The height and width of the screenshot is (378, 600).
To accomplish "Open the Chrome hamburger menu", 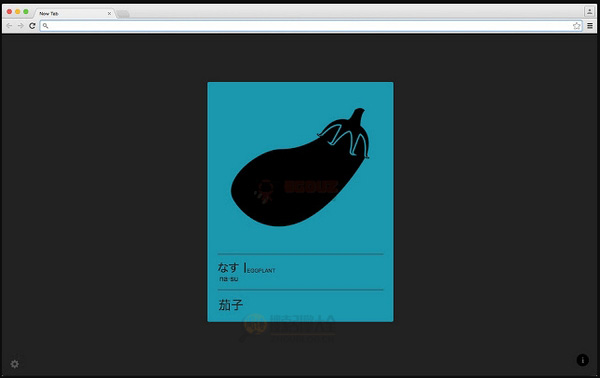I will (590, 26).
